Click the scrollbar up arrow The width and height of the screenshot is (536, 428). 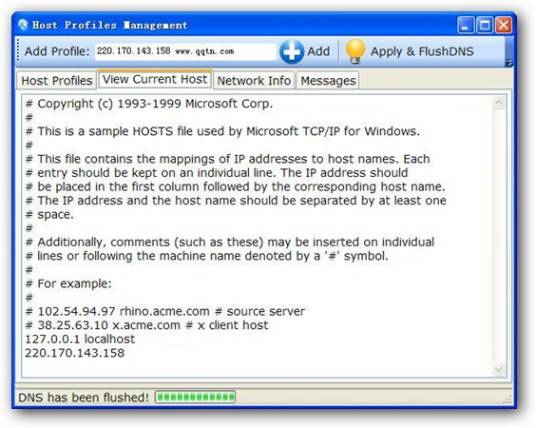click(499, 103)
